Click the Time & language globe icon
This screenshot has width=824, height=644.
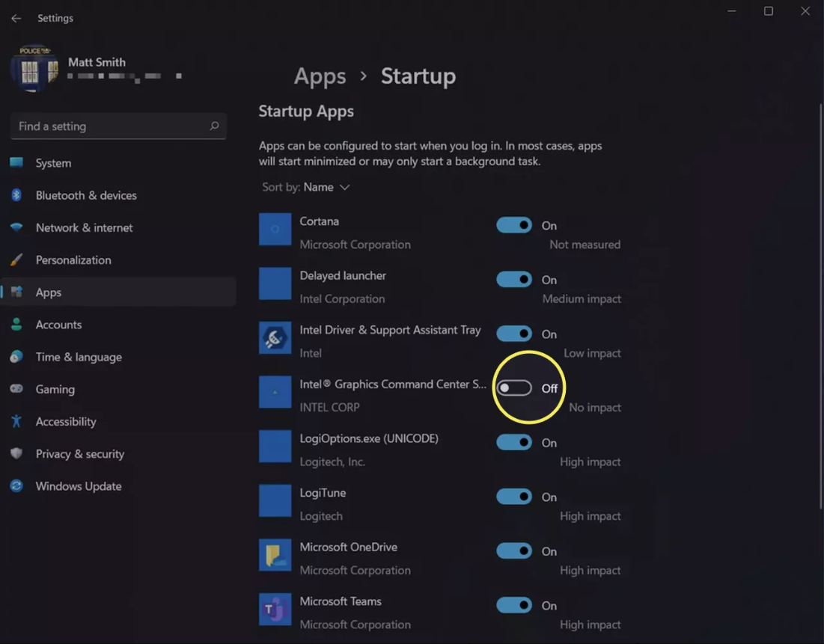coord(16,357)
